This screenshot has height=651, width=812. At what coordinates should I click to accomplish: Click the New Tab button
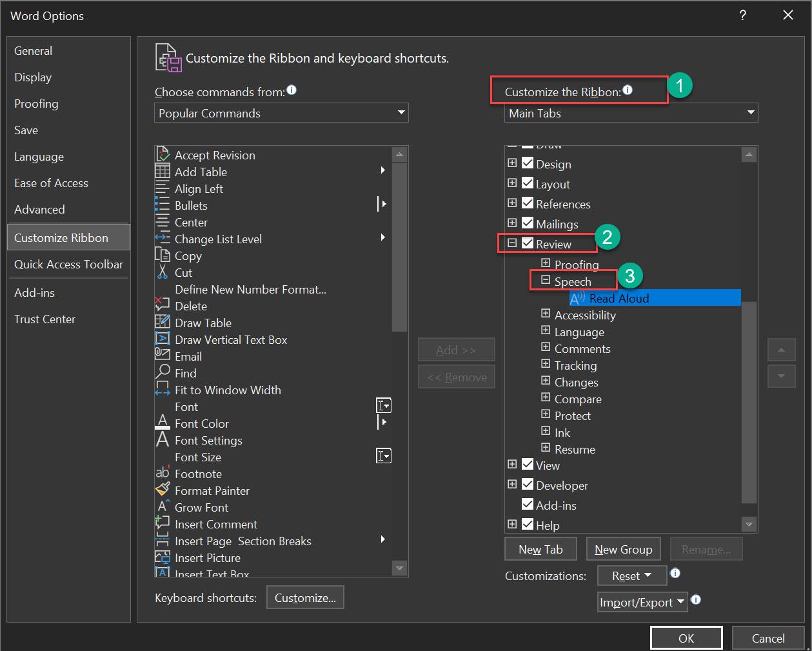(x=540, y=549)
